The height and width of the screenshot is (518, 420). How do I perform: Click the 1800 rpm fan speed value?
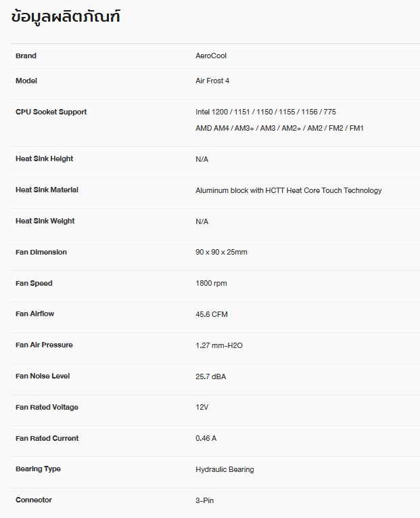coord(211,283)
